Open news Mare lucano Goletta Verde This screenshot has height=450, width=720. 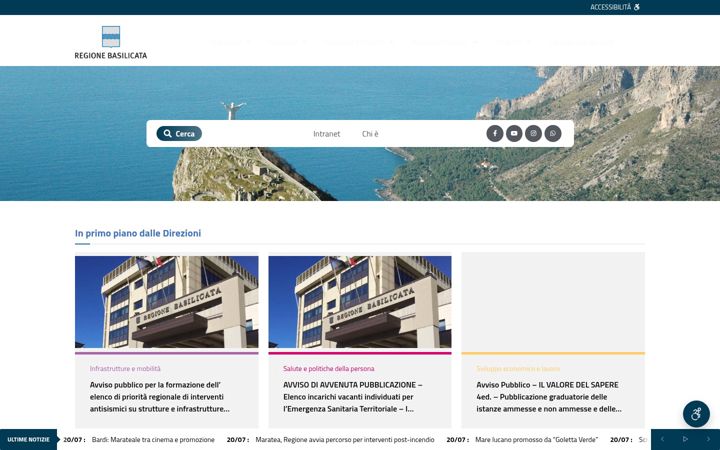point(537,439)
